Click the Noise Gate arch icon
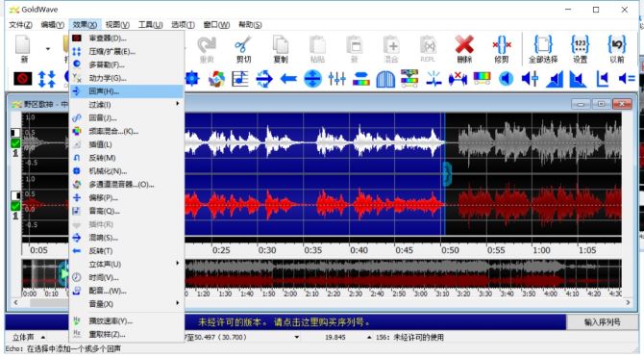Viewport: 644px width, 358px height. pos(385,79)
